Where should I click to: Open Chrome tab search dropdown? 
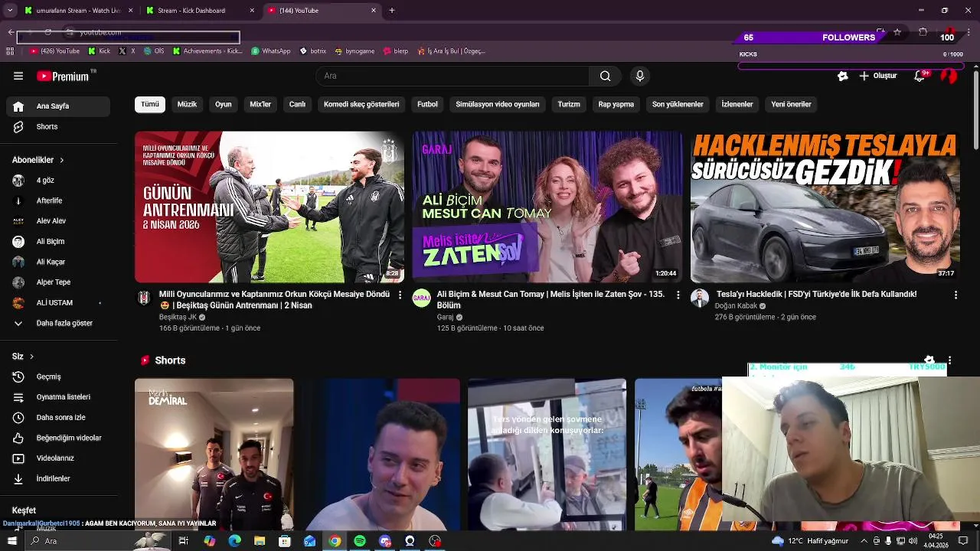click(10, 11)
